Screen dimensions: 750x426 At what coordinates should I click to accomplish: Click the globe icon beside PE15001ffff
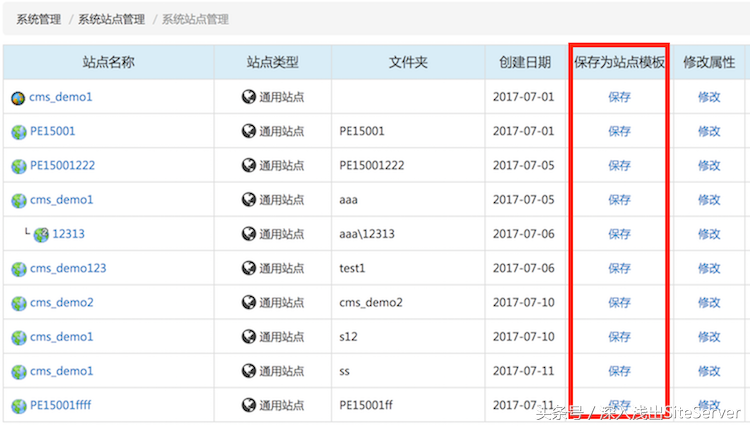[19, 406]
